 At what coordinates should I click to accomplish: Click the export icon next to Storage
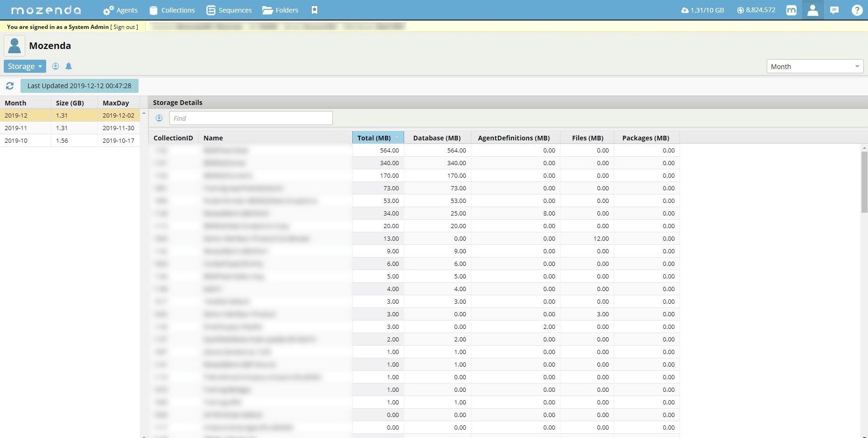coord(56,66)
